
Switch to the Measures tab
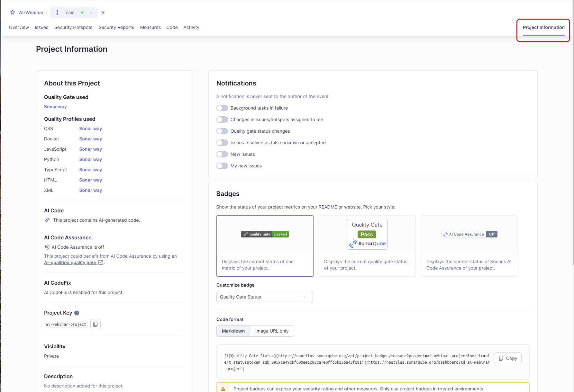coord(150,27)
